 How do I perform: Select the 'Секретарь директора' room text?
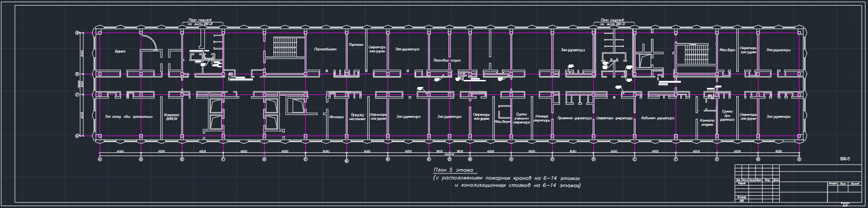pos(613,118)
